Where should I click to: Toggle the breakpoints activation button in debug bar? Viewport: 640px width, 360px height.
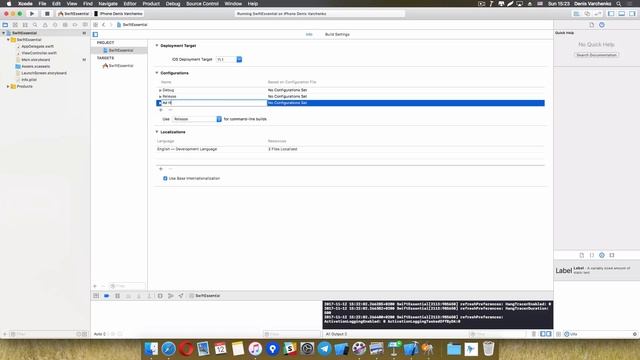107,296
